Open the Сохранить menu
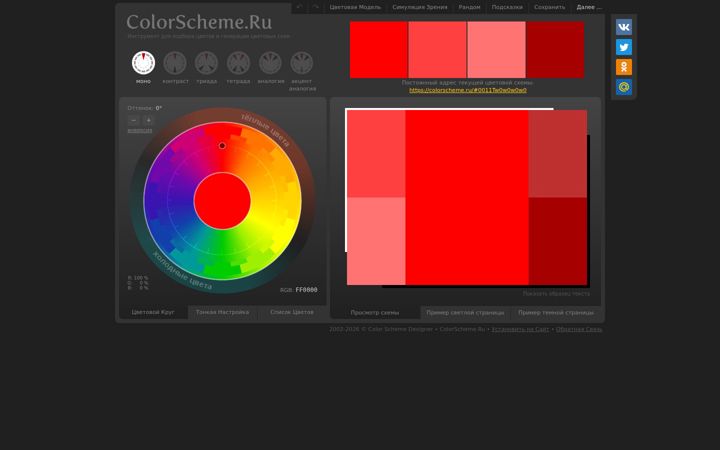 coord(550,7)
